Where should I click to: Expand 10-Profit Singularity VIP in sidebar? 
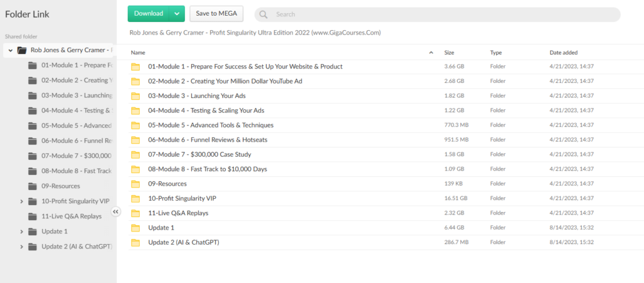click(x=21, y=201)
